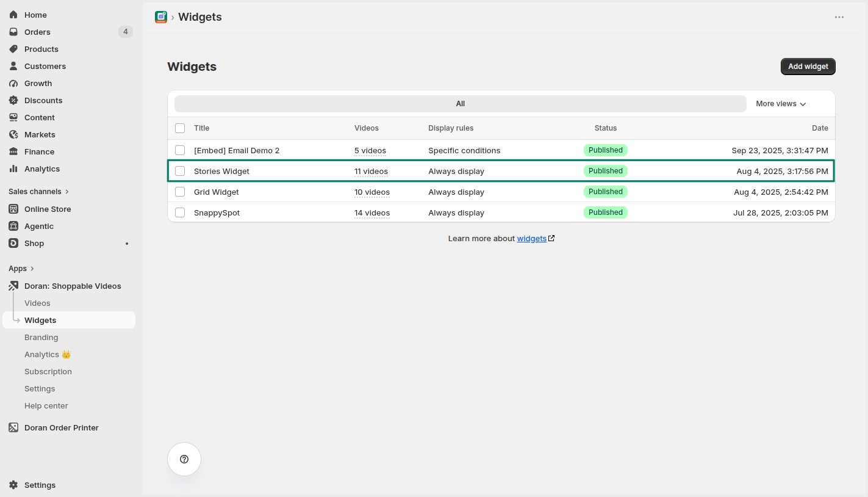Image resolution: width=868 pixels, height=497 pixels.
Task: Click the Products tag icon
Action: [x=13, y=49]
